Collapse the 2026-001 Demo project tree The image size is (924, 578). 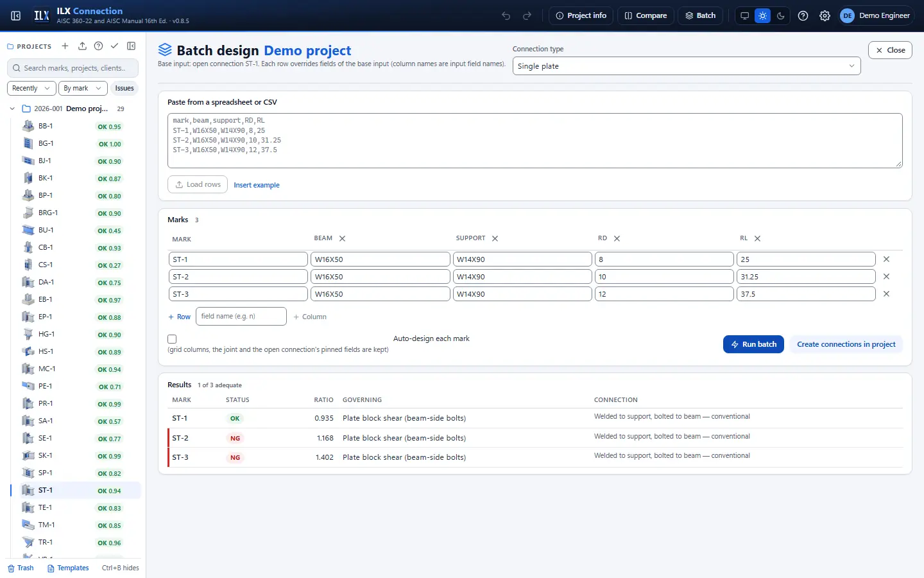[12, 109]
